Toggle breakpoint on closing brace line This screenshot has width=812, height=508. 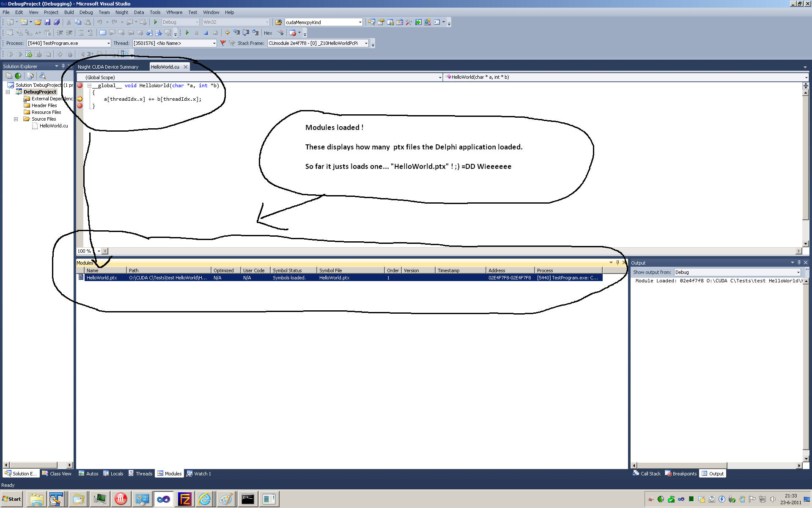tap(80, 106)
